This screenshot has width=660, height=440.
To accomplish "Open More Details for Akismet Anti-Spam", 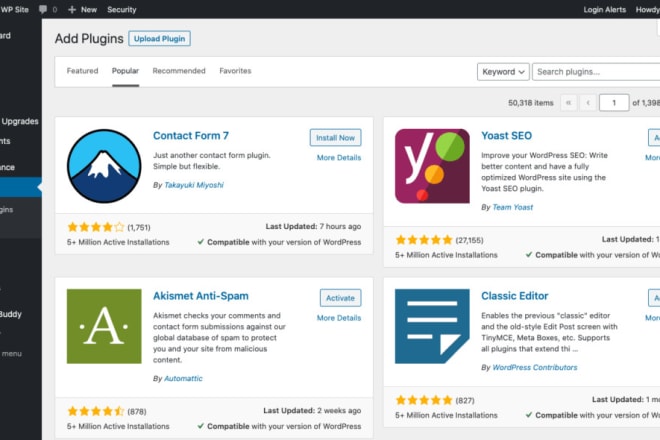I will click(x=339, y=318).
